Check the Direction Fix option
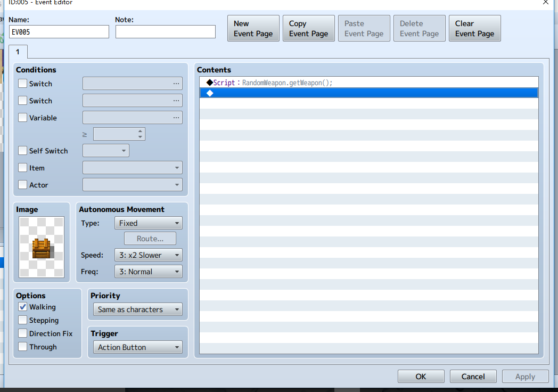The image size is (558, 392). (x=22, y=333)
